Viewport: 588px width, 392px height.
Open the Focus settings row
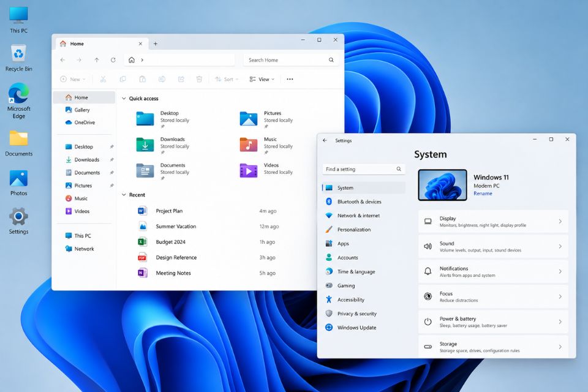tap(493, 296)
